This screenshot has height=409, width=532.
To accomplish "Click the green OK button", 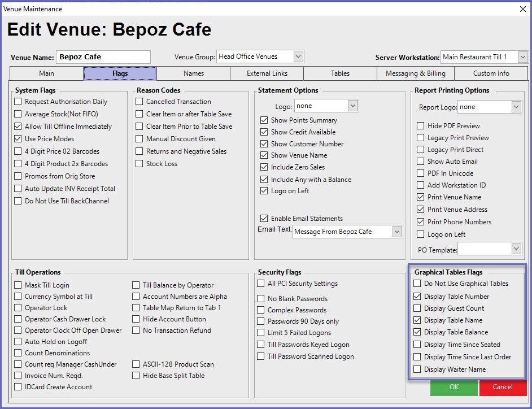I will (x=454, y=388).
